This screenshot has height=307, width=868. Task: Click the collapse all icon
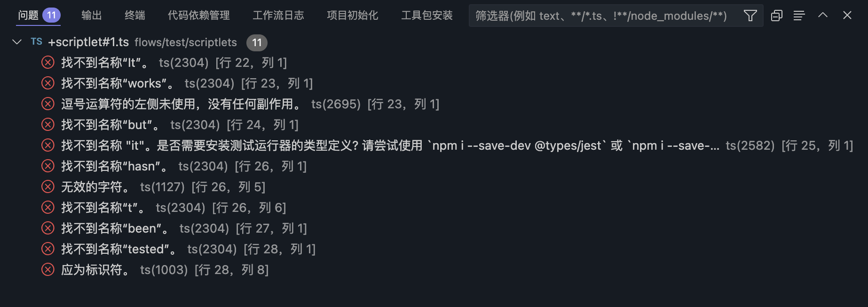pyautogui.click(x=777, y=16)
